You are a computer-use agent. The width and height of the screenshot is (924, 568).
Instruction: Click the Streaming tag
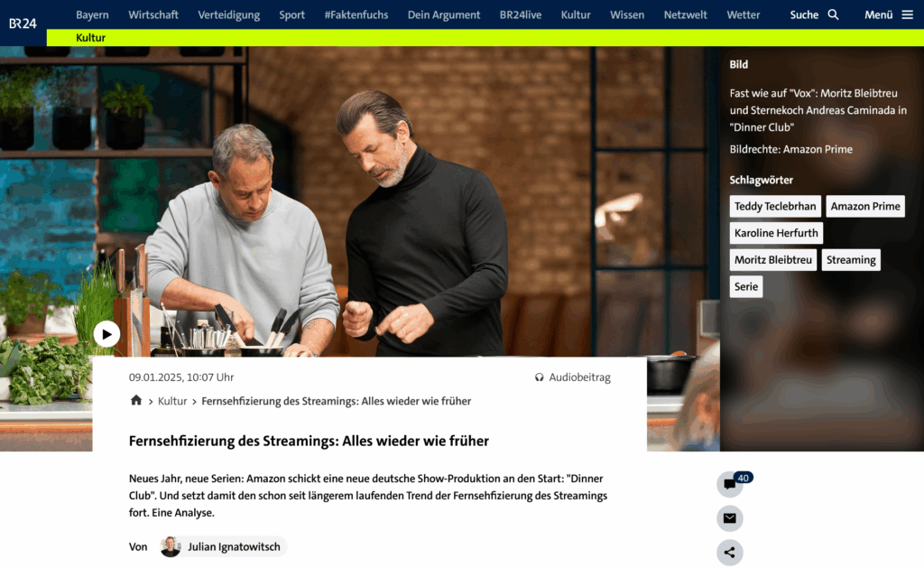[851, 260]
